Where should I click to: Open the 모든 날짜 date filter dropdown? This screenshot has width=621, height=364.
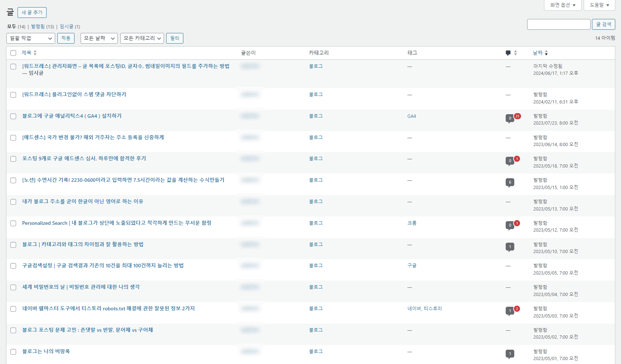(99, 38)
